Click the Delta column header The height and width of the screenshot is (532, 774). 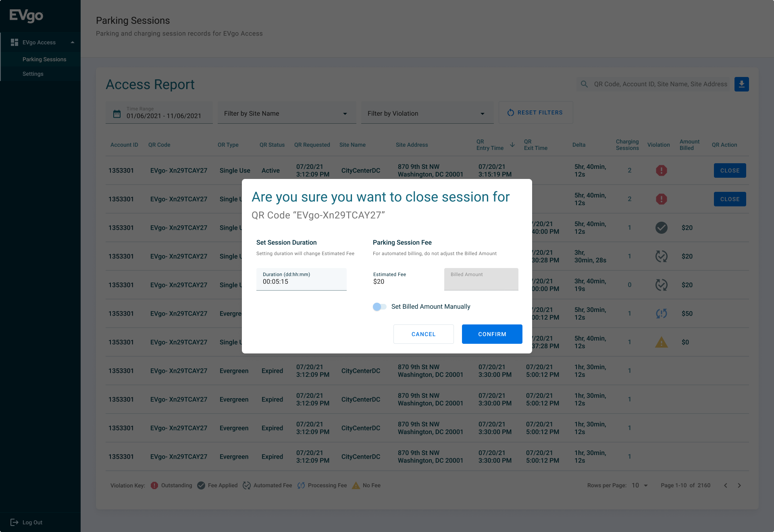tap(579, 145)
